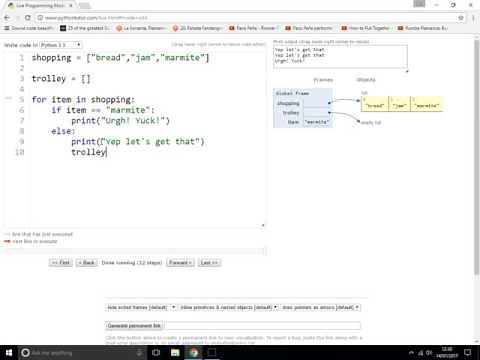Screen dimensions: 480x360
Task: Show hidden system tray icons
Action: pyautogui.click(x=411, y=353)
